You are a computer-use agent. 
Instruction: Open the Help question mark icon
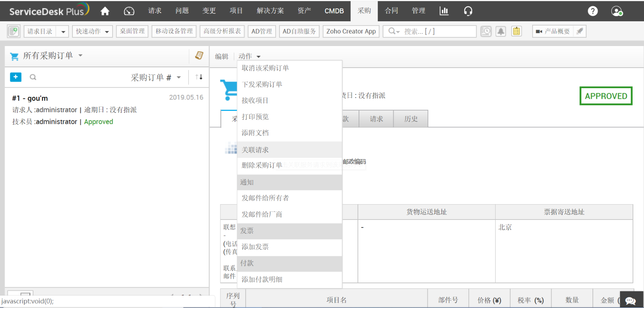(593, 11)
